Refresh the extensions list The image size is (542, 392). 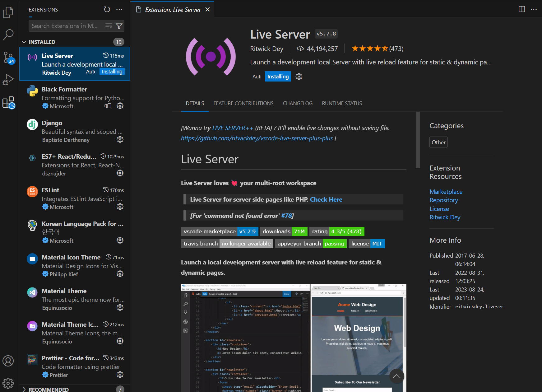[107, 9]
